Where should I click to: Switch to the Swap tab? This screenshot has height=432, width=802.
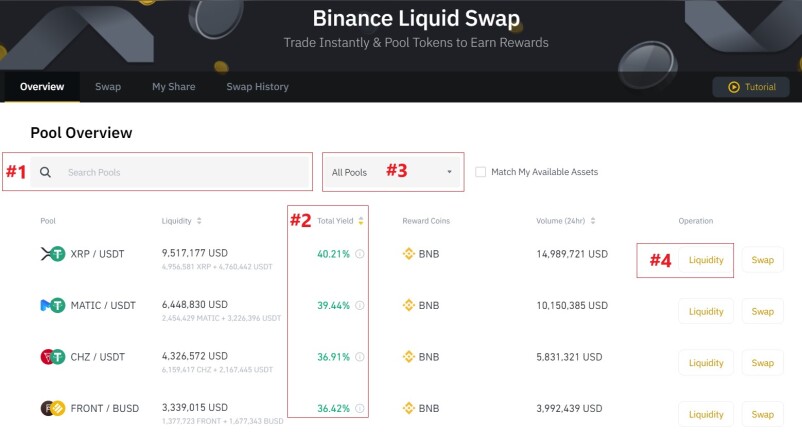(x=108, y=87)
